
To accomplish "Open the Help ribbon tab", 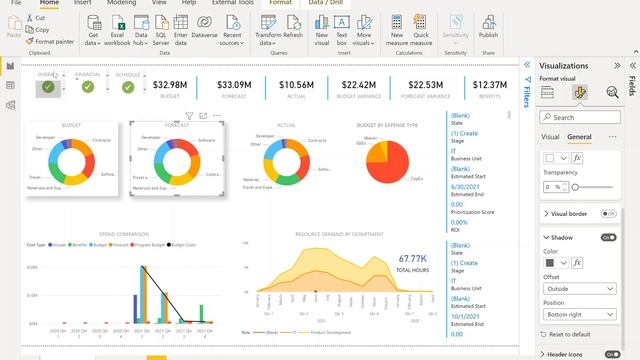I will [x=189, y=3].
